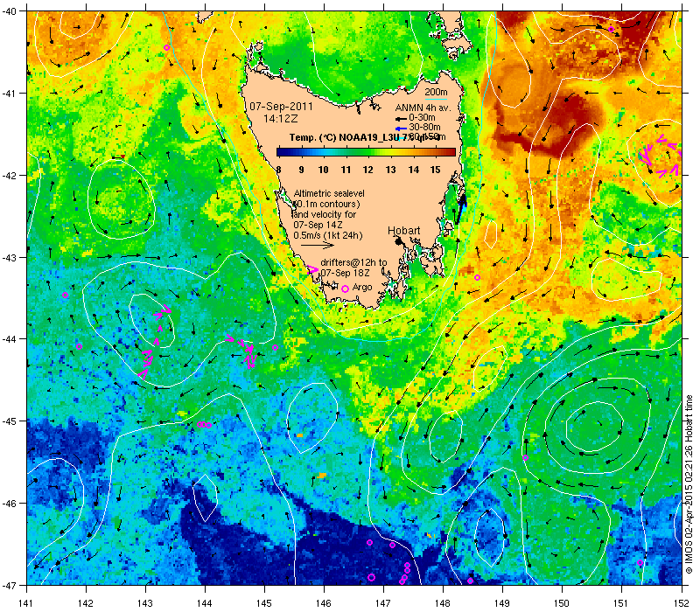Click the black arrow next to 0-30m
Image resolution: width=700 pixels, height=612 pixels.
401,119
